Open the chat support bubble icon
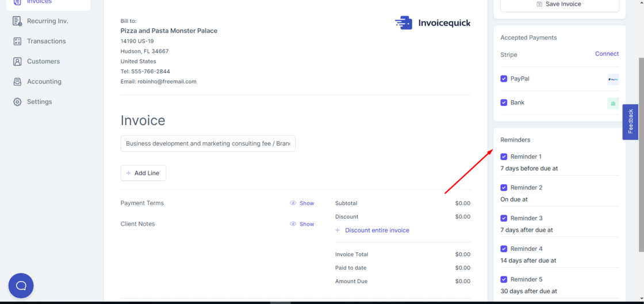644x304 pixels. click(21, 286)
